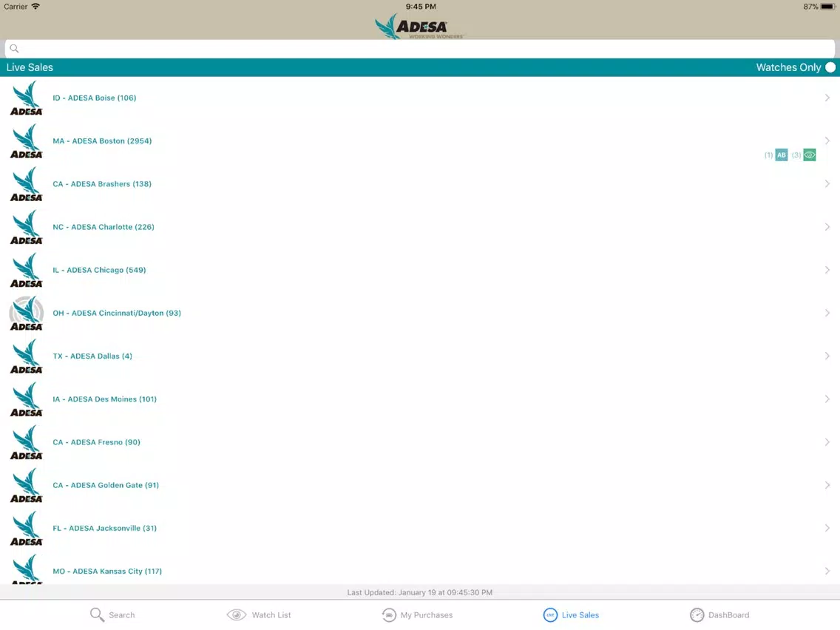Select NC - ADESA Charlotte (226)
Image resolution: width=840 pixels, height=630 pixels.
pos(104,227)
